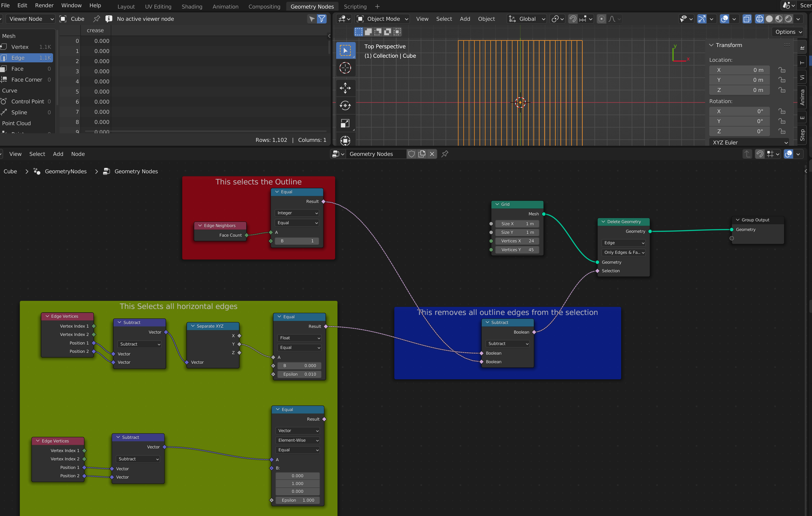
Task: Click GeometryNodes in the breadcrumb
Action: click(x=66, y=171)
